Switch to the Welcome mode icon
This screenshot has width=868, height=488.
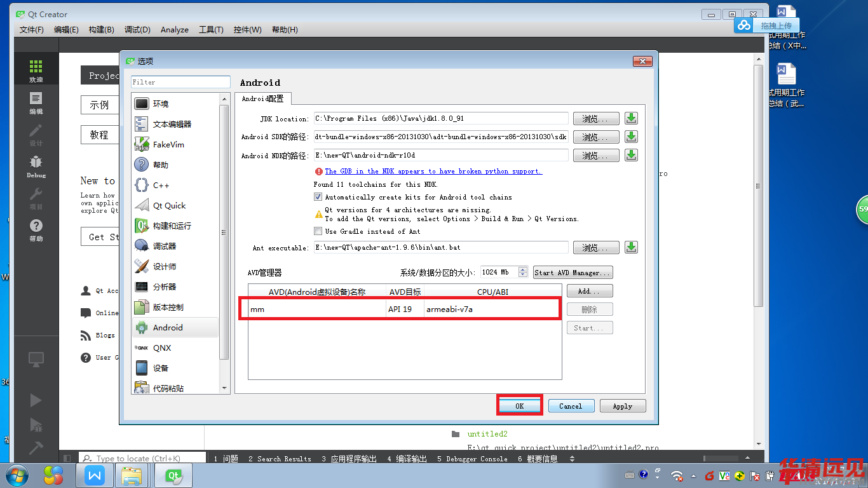click(x=36, y=71)
